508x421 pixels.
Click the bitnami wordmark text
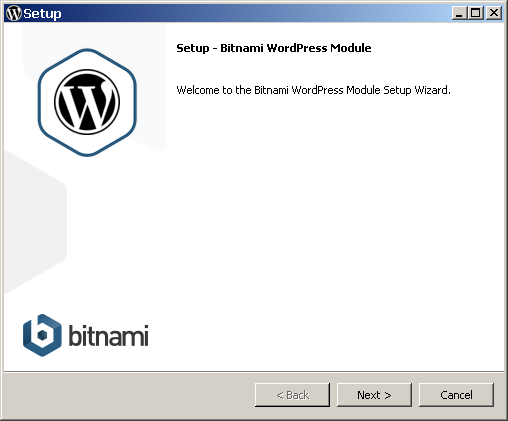(108, 335)
